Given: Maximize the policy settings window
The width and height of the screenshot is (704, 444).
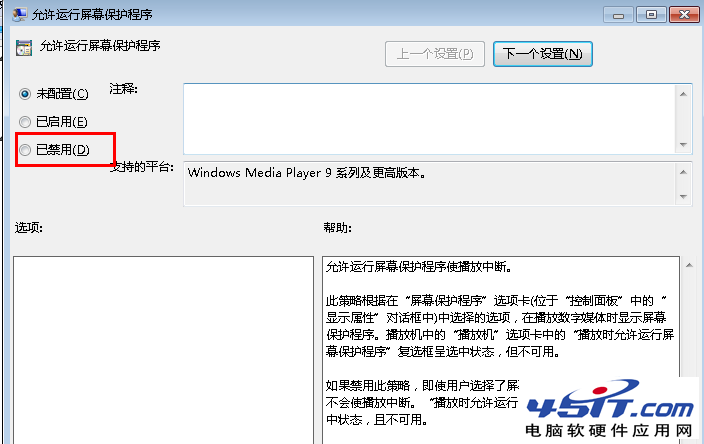Looking at the screenshot, I should coord(653,14).
